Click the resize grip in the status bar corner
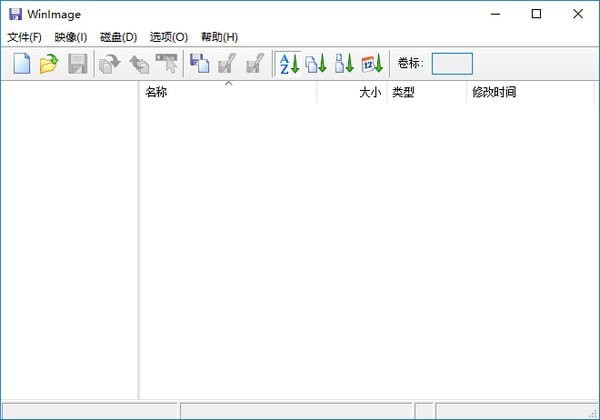The height and width of the screenshot is (420, 600). 593,413
